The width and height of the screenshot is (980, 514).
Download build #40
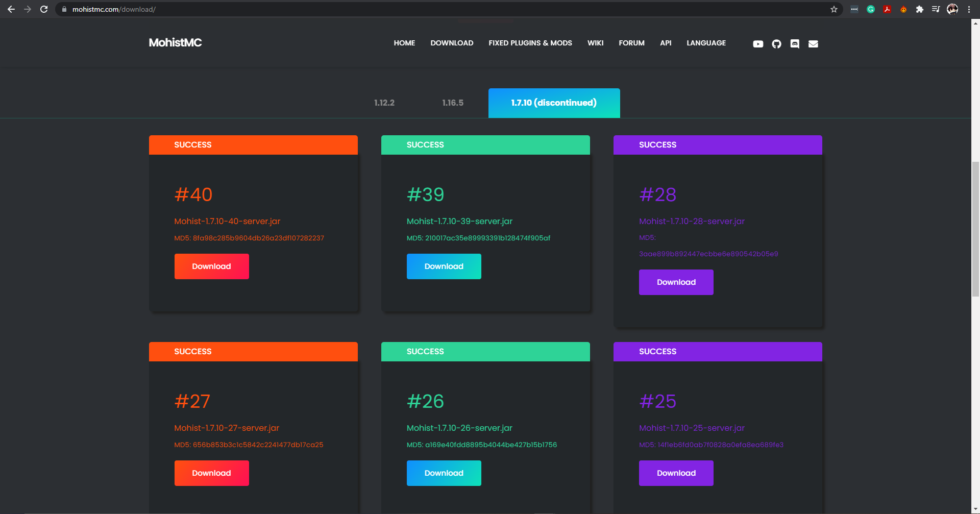point(211,266)
